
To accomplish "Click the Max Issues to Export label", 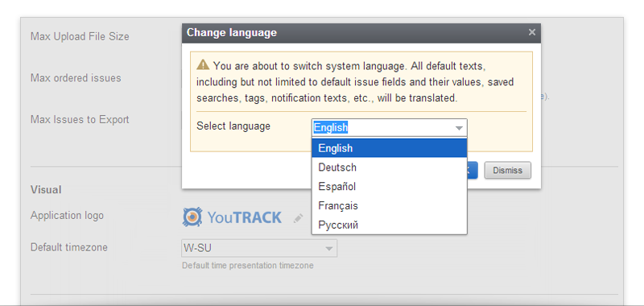I will [x=80, y=119].
